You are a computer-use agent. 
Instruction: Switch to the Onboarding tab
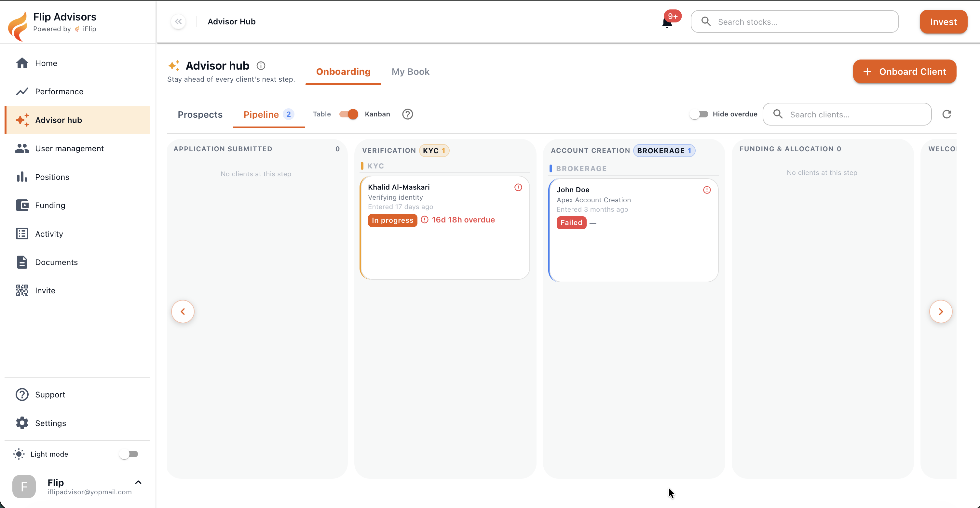343,72
